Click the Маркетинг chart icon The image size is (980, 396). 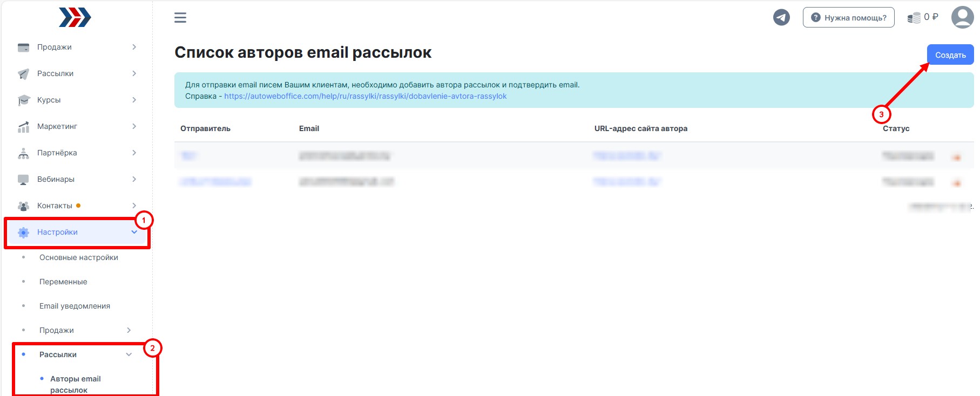24,127
